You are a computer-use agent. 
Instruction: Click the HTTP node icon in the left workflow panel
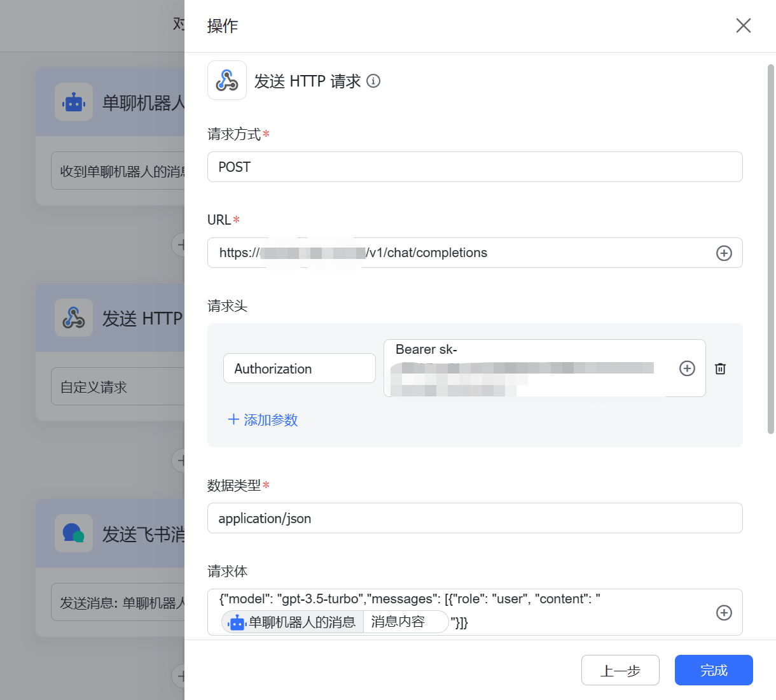(x=74, y=318)
